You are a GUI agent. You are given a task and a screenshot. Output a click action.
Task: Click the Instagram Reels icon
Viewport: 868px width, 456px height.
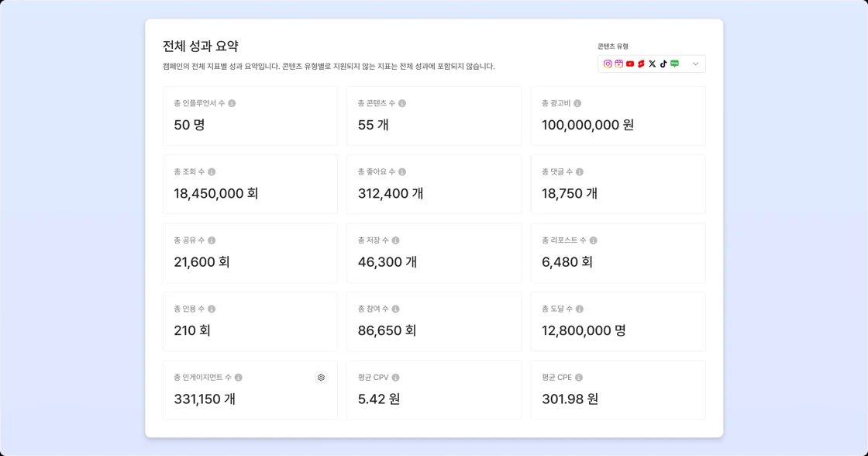click(619, 64)
